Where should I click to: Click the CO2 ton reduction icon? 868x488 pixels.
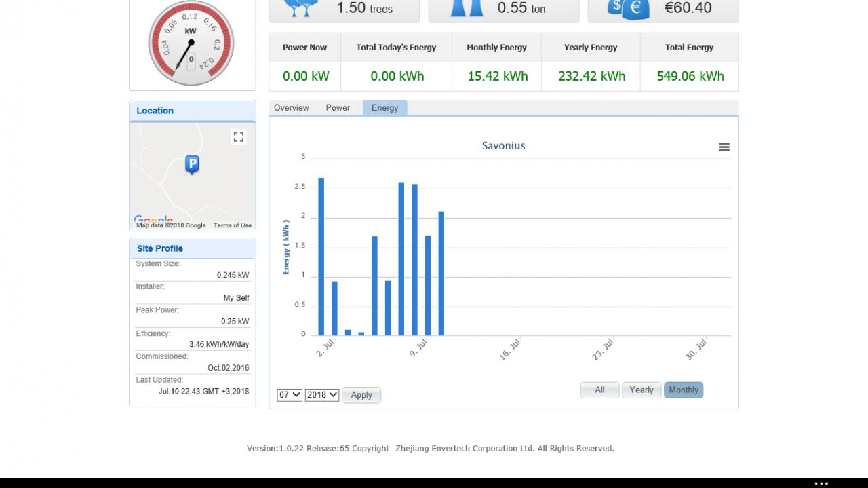click(x=467, y=8)
